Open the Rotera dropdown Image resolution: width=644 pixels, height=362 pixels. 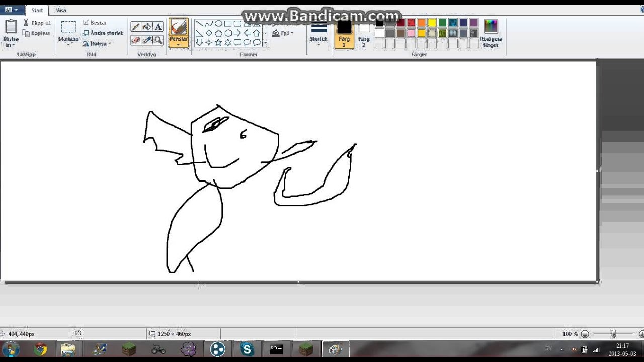(x=97, y=44)
